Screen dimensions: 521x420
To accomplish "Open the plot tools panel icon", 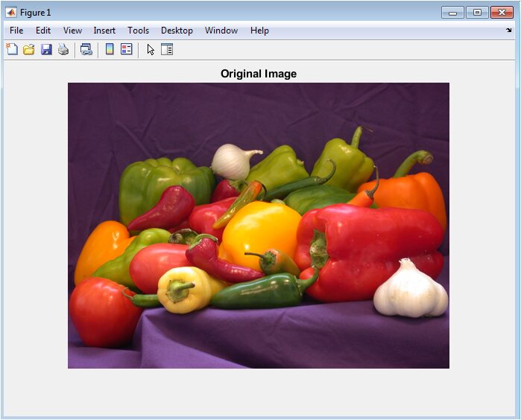I will click(167, 50).
